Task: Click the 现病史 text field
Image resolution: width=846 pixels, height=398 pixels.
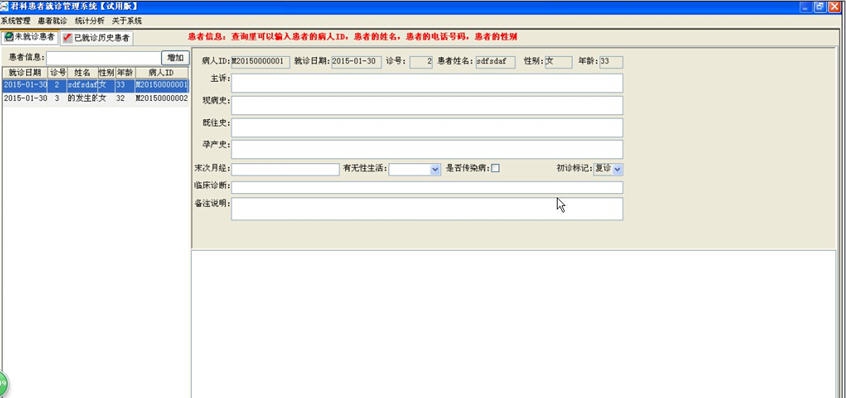Action: [427, 105]
